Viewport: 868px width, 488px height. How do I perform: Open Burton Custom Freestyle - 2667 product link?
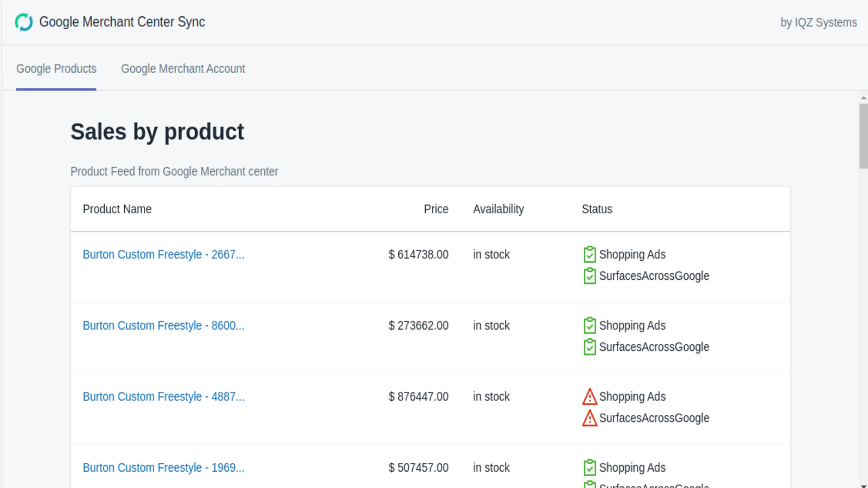coord(163,254)
